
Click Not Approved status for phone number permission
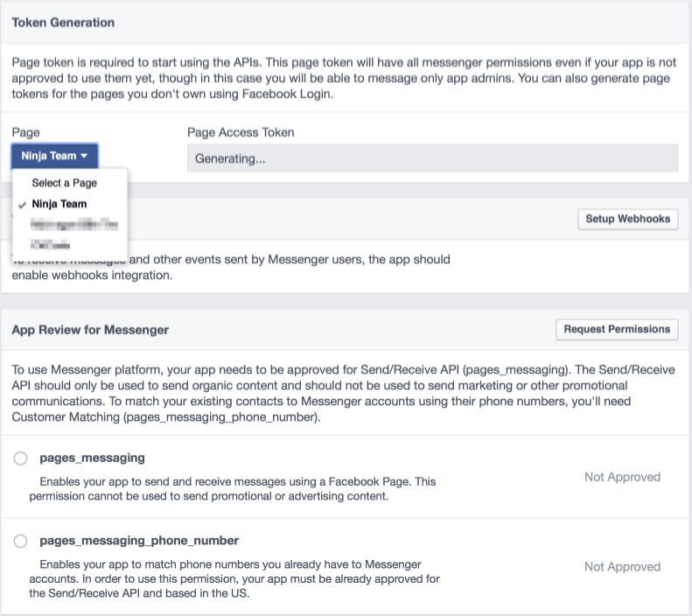coord(622,567)
